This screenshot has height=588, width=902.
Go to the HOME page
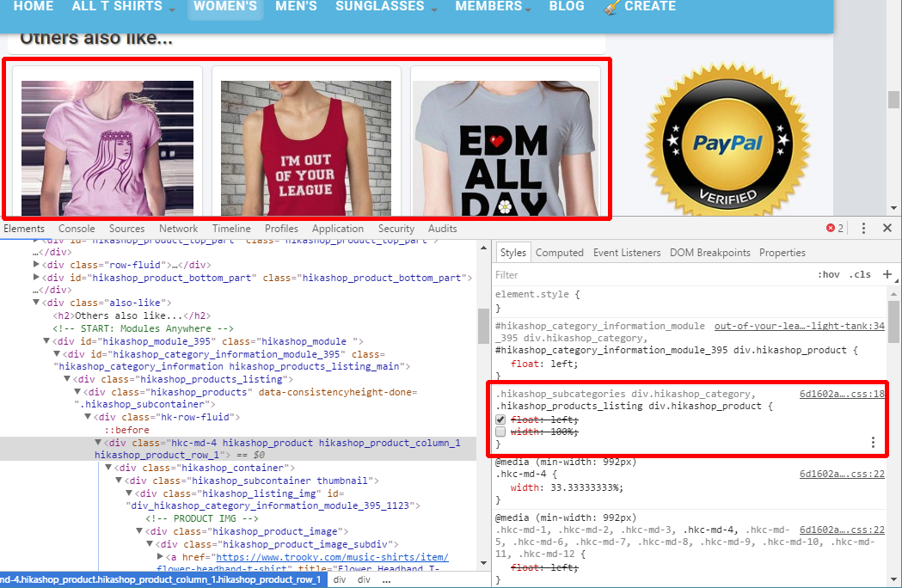tap(34, 6)
